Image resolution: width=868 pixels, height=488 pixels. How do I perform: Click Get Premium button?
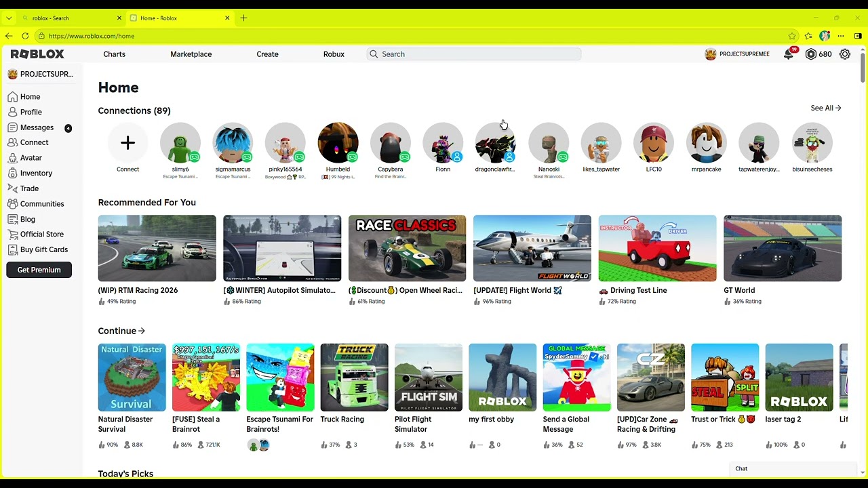pyautogui.click(x=39, y=270)
